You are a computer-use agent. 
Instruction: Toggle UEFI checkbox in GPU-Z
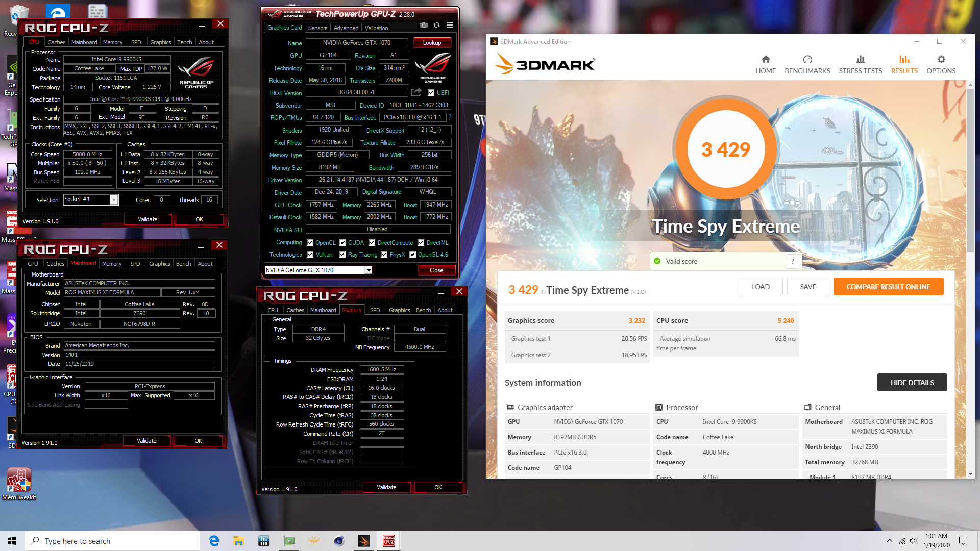[x=431, y=93]
